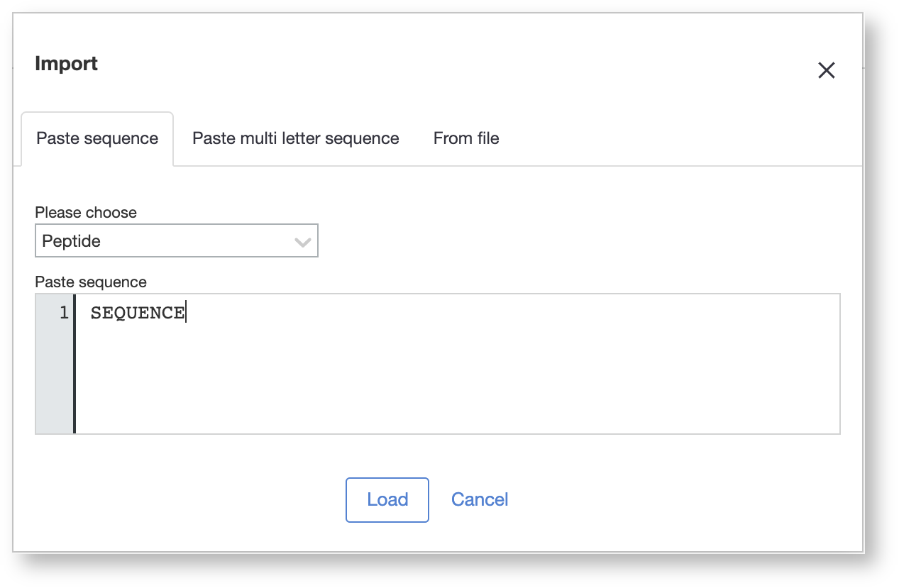The height and width of the screenshot is (588, 899).
Task: Close the Import dialog with the X
Action: click(x=827, y=70)
